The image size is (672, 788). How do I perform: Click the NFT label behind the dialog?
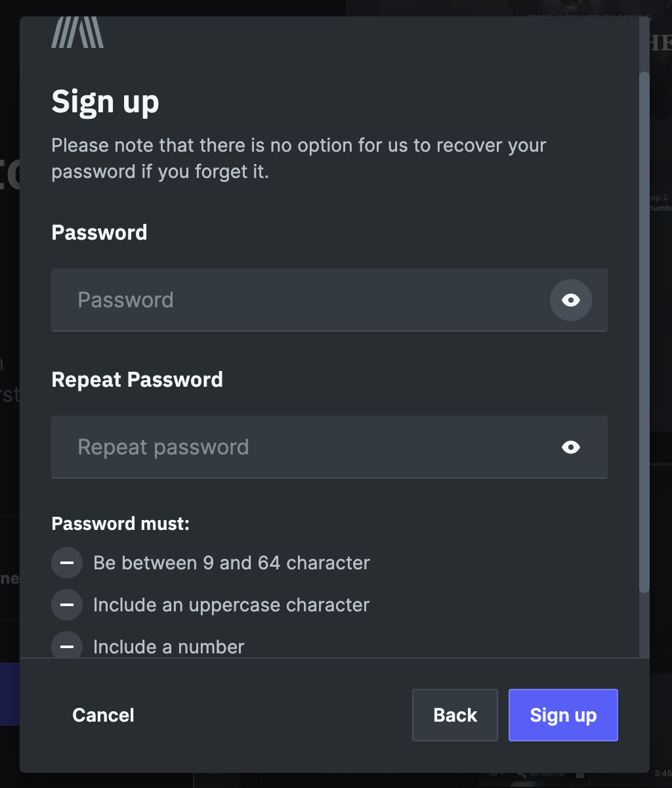[x=497, y=774]
